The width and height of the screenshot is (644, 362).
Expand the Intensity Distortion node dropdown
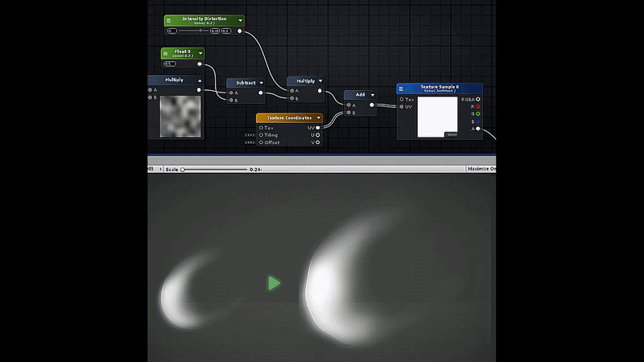239,20
